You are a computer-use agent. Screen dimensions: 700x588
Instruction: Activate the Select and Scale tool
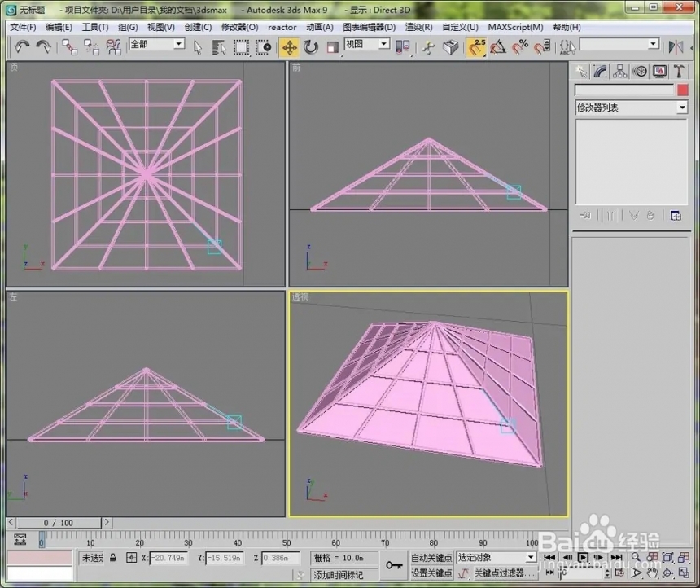[x=333, y=47]
